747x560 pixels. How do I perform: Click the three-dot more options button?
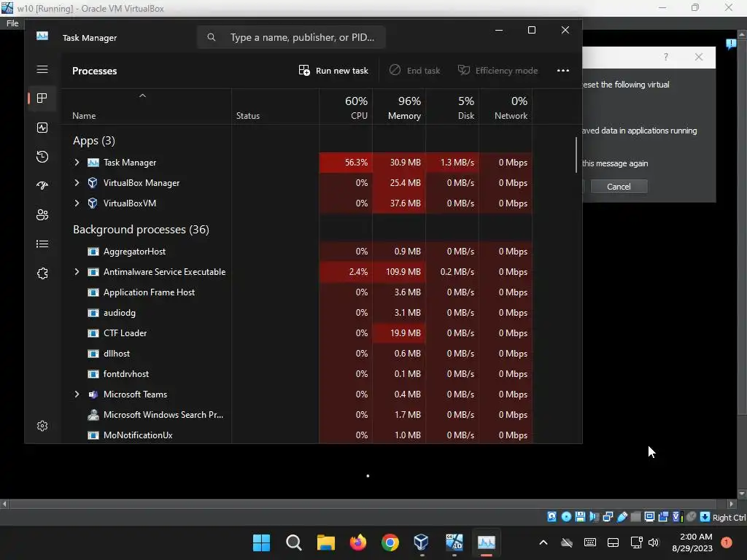[563, 71]
